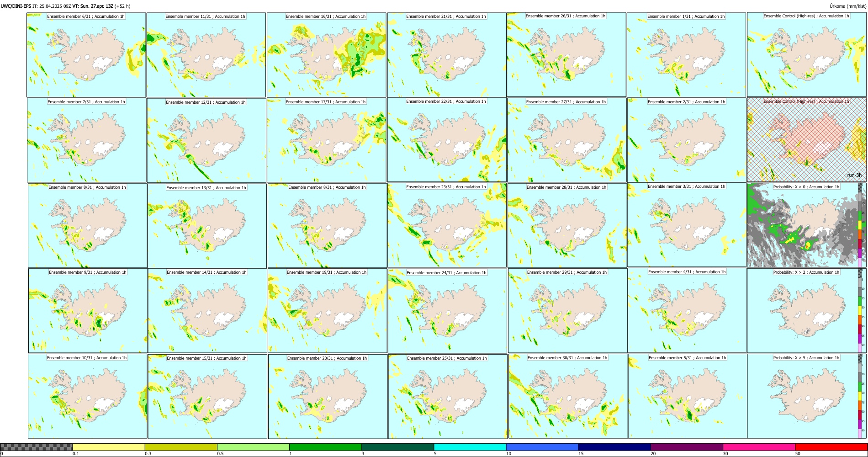The width and height of the screenshot is (868, 457).
Task: Select the Ensemble member 7/31 map
Action: point(87,140)
